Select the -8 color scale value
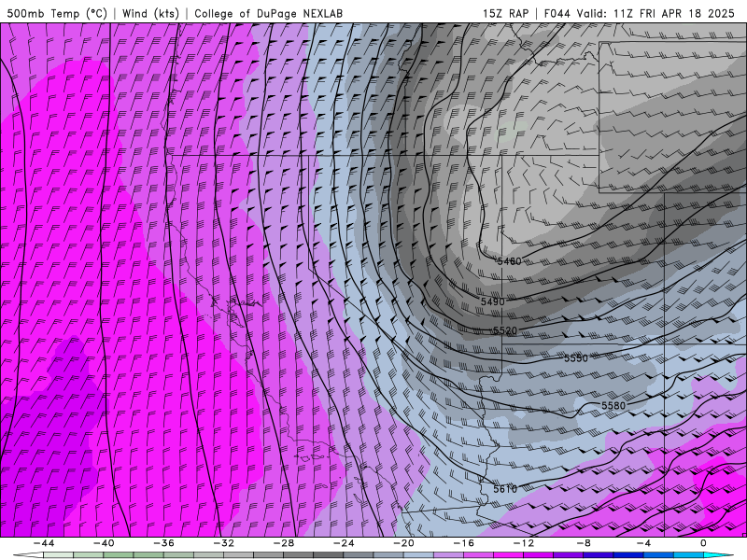Viewport: 747px width, 560px height. click(x=583, y=543)
